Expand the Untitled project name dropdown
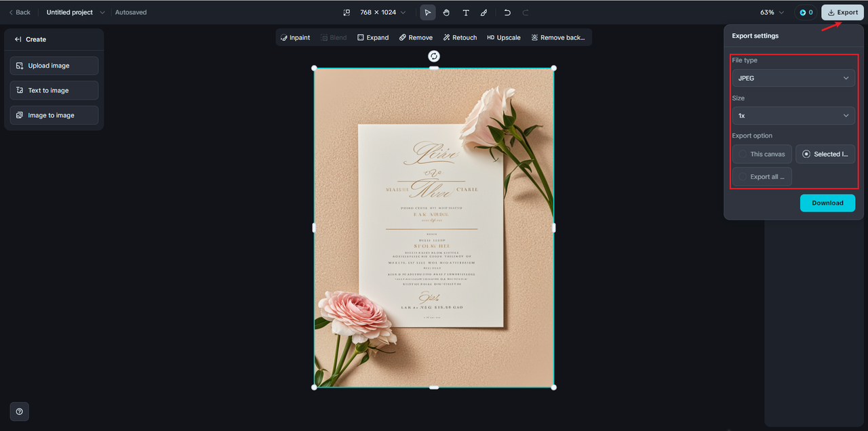The height and width of the screenshot is (431, 868). tap(102, 12)
